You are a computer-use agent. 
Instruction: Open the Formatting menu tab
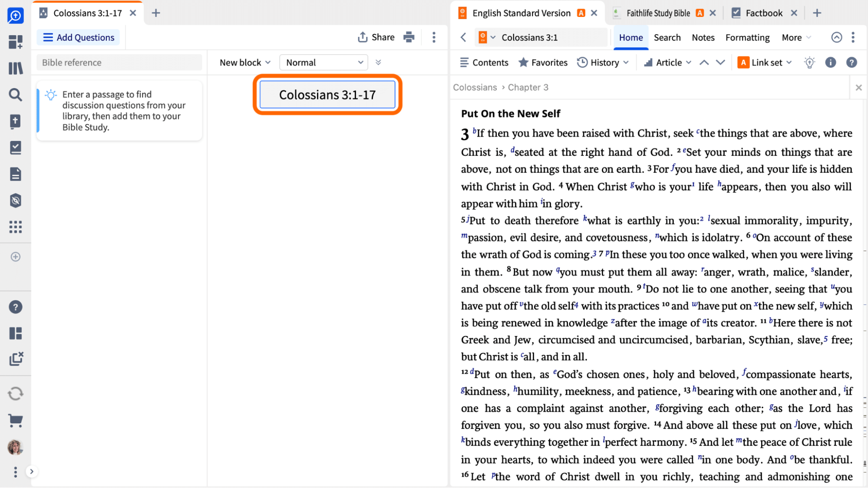pyautogui.click(x=747, y=37)
